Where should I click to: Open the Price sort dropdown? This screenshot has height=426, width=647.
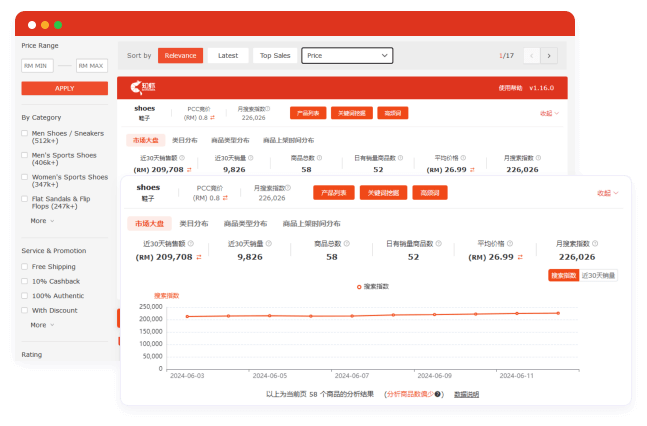347,56
